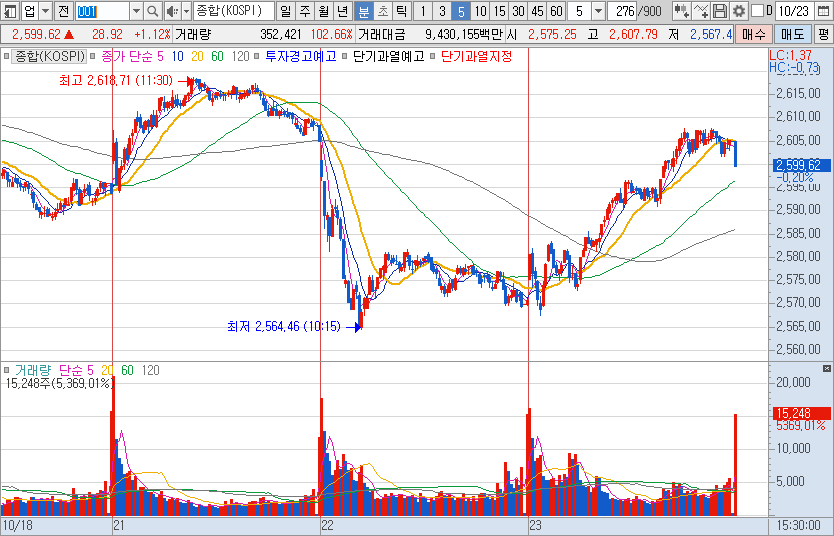Click the 15:30:00 time label
Screen dimensions: 834x536
pyautogui.click(x=800, y=525)
